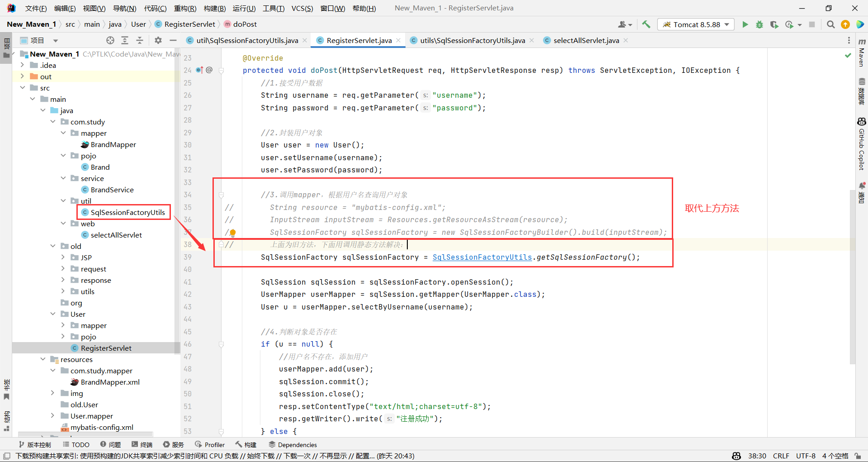Select mybatis-config.xml in project tree

coord(102,427)
